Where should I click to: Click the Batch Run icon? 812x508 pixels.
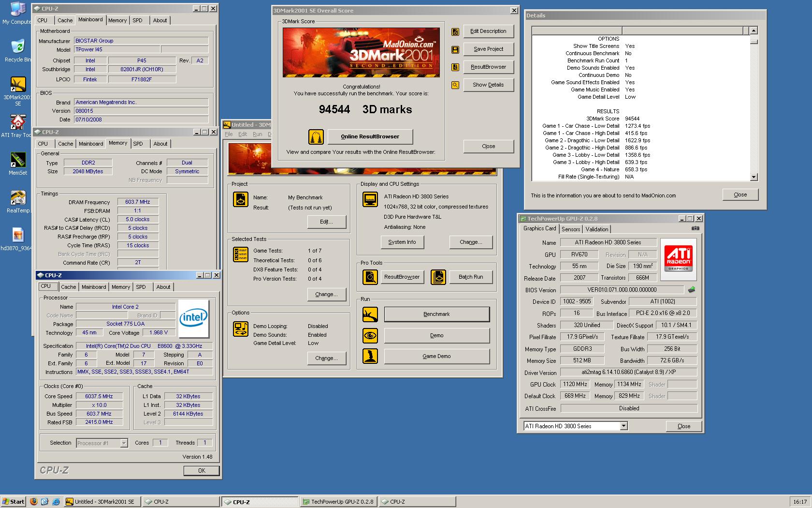(438, 277)
